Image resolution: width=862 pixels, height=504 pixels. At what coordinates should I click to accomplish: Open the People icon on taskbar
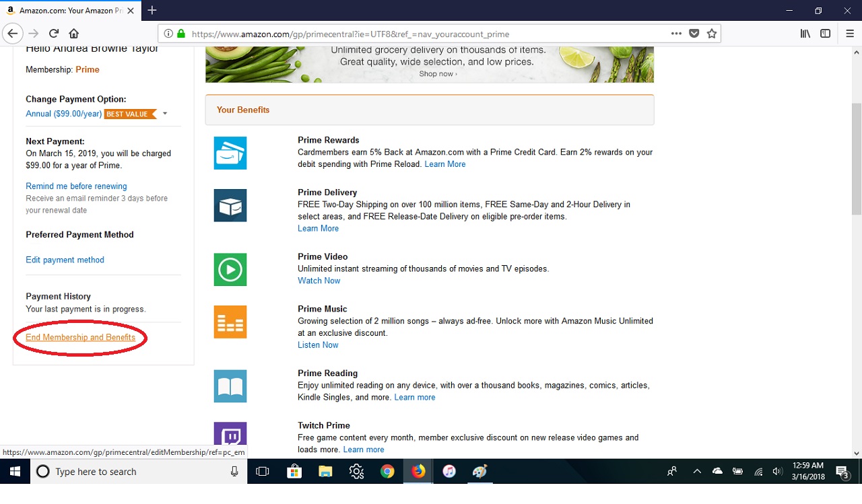pyautogui.click(x=672, y=472)
